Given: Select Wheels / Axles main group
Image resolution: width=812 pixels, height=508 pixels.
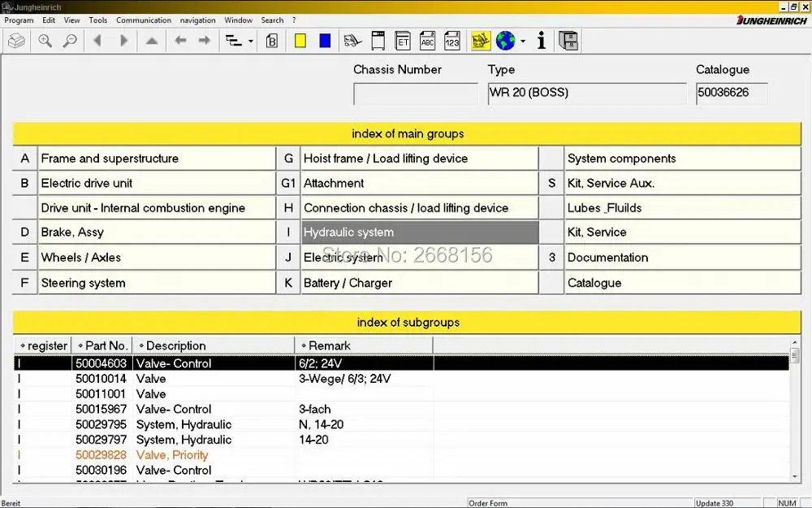Looking at the screenshot, I should 157,258.
